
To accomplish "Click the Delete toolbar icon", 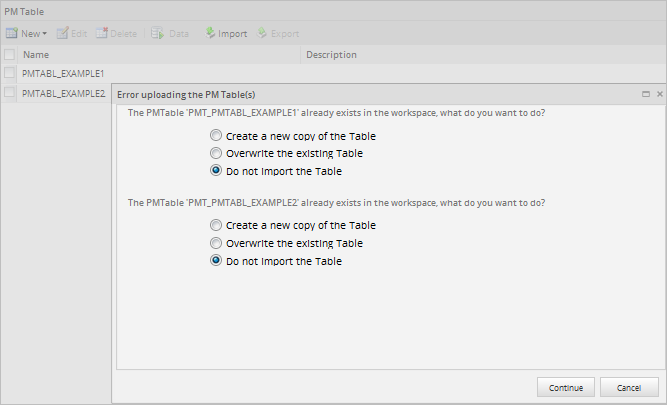I will click(102, 33).
